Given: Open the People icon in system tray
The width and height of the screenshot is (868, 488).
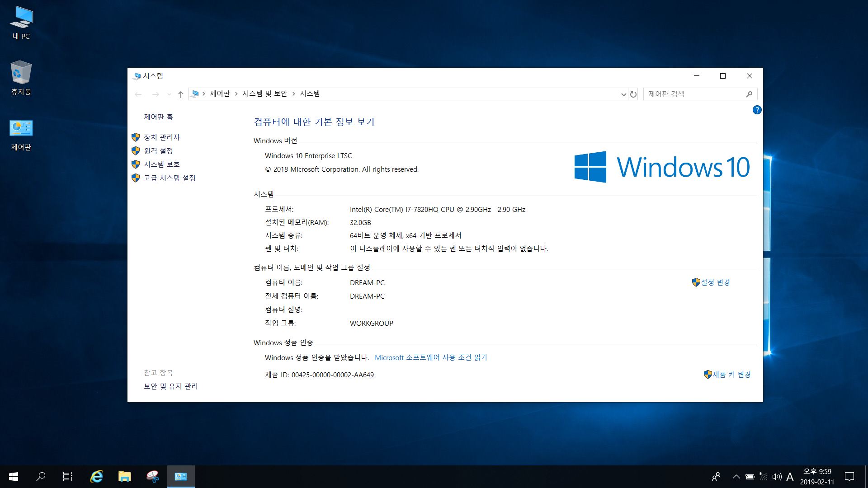Looking at the screenshot, I should [716, 477].
